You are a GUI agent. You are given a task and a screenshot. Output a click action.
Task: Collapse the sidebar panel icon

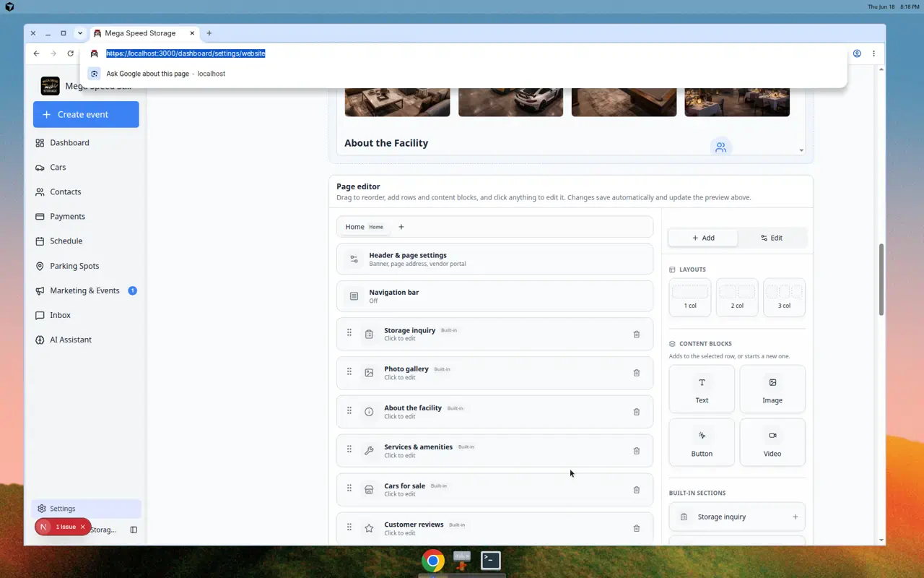coord(134,530)
